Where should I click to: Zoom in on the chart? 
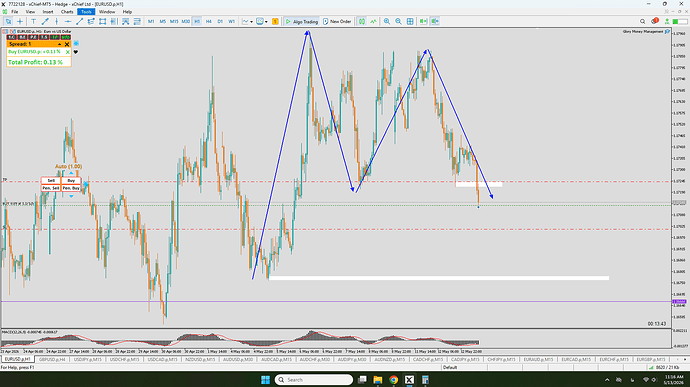(x=387, y=21)
